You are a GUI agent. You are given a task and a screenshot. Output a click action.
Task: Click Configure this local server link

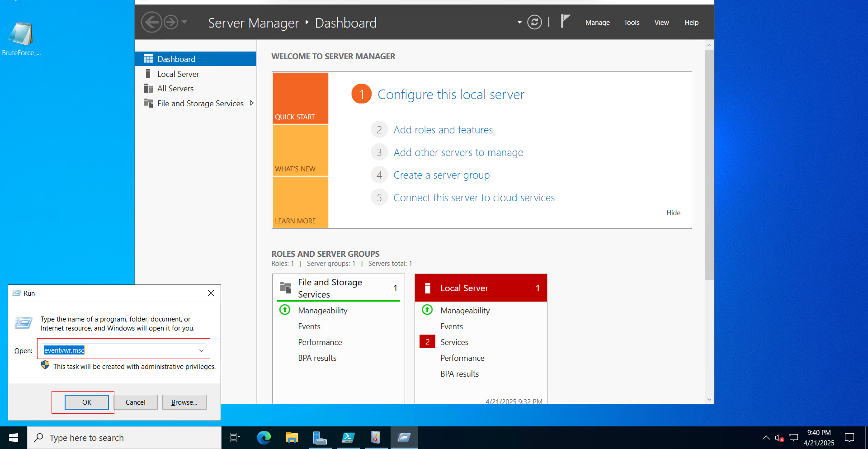click(x=451, y=94)
